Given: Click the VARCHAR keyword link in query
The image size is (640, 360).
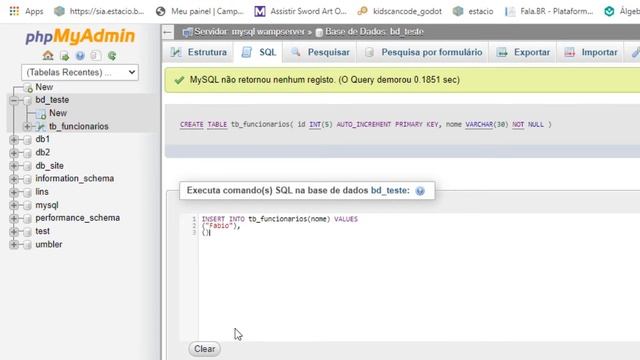Looking at the screenshot, I should coord(479,124).
